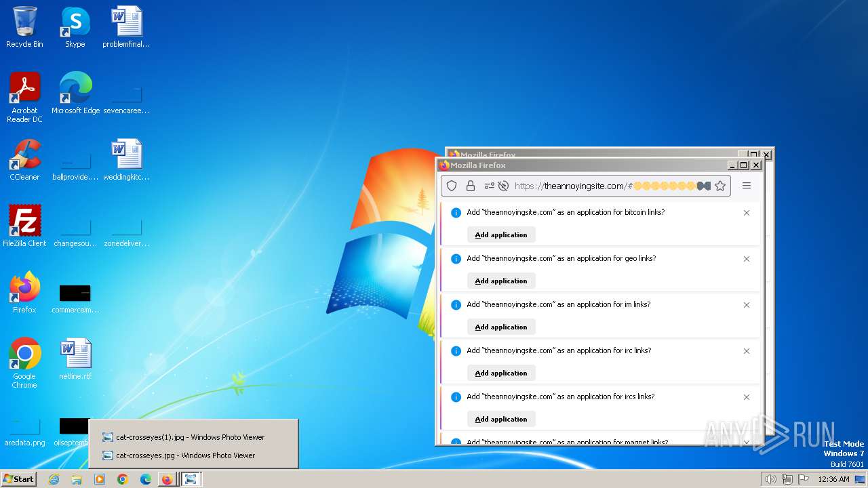The image size is (868, 488).
Task: Open the Firefox hamburger application menu
Action: (x=747, y=186)
